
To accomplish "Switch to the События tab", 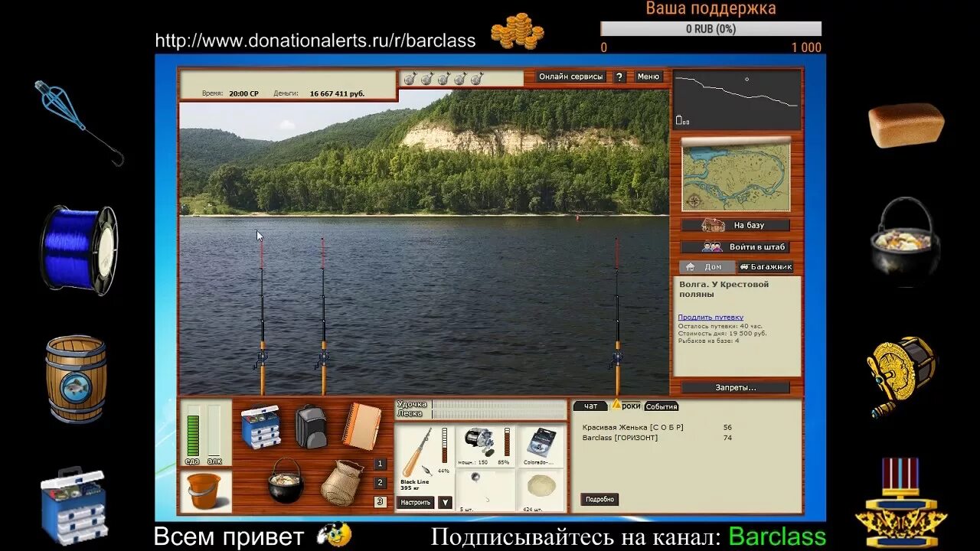I will click(x=661, y=406).
